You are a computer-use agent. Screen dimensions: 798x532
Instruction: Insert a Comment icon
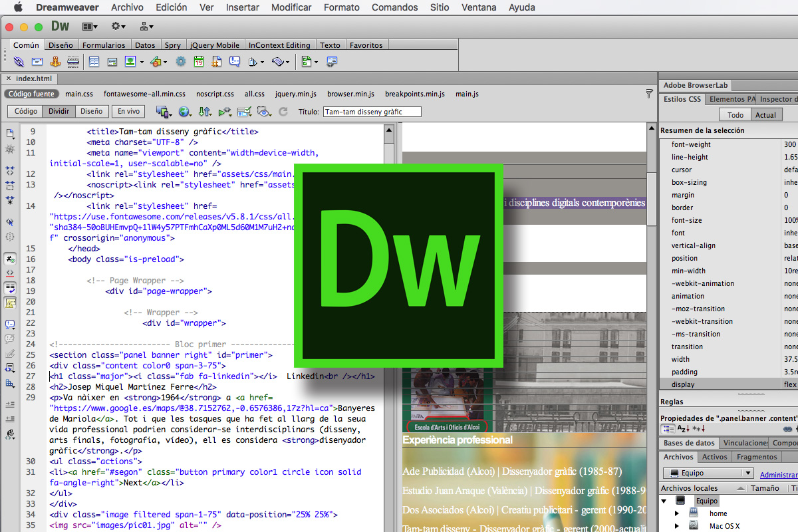coord(235,62)
